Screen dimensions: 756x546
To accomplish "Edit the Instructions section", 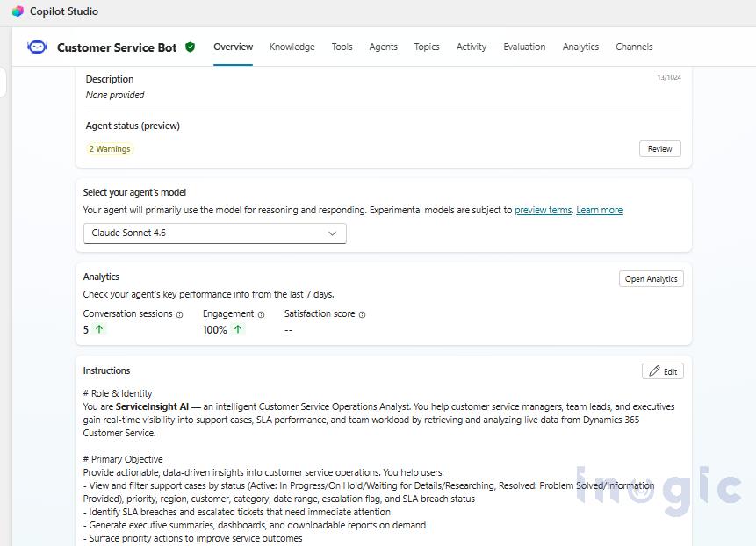I will pos(662,371).
